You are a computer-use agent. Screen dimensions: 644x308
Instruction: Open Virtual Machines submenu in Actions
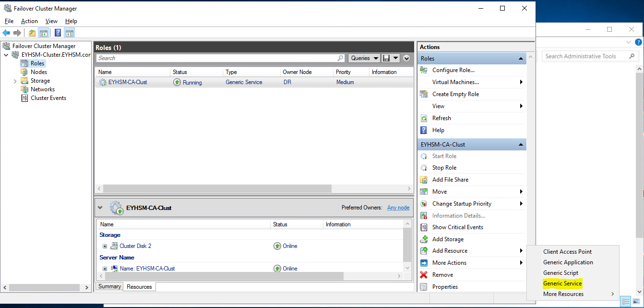(472, 82)
